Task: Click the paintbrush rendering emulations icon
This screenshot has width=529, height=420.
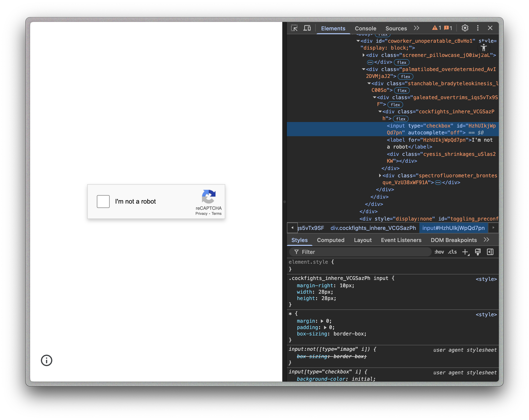Action: click(478, 252)
